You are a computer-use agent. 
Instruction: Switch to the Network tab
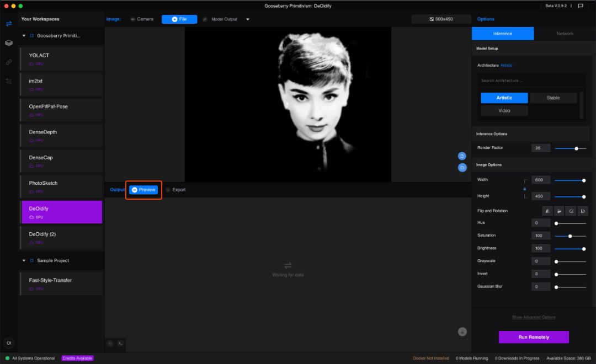[565, 34]
